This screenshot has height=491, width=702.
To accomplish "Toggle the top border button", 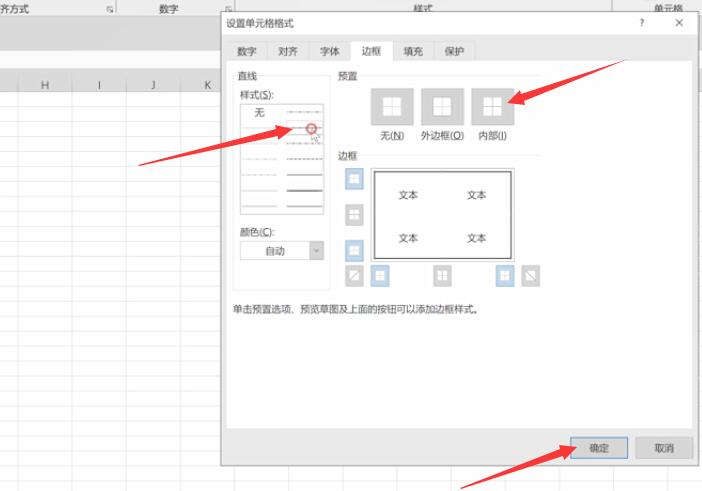I will pos(354,179).
